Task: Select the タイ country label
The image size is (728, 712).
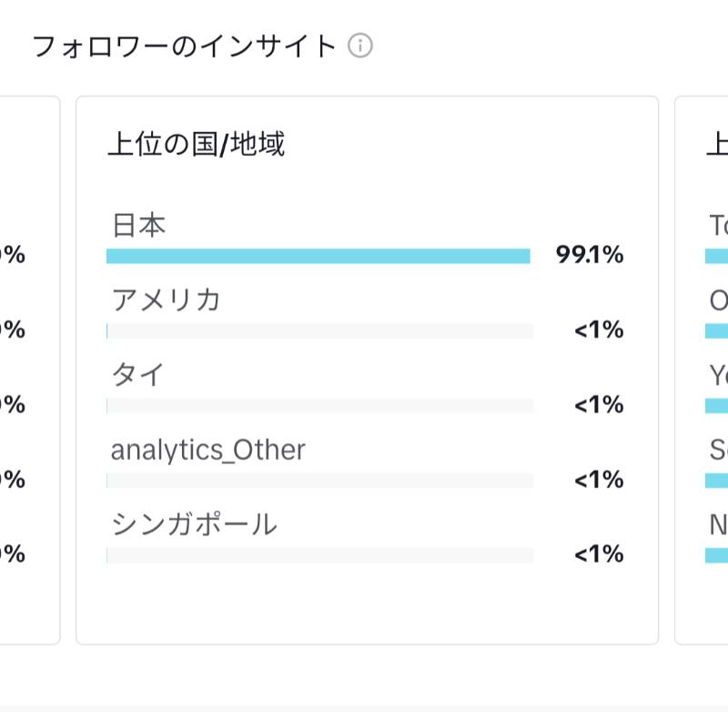Action: click(x=138, y=374)
